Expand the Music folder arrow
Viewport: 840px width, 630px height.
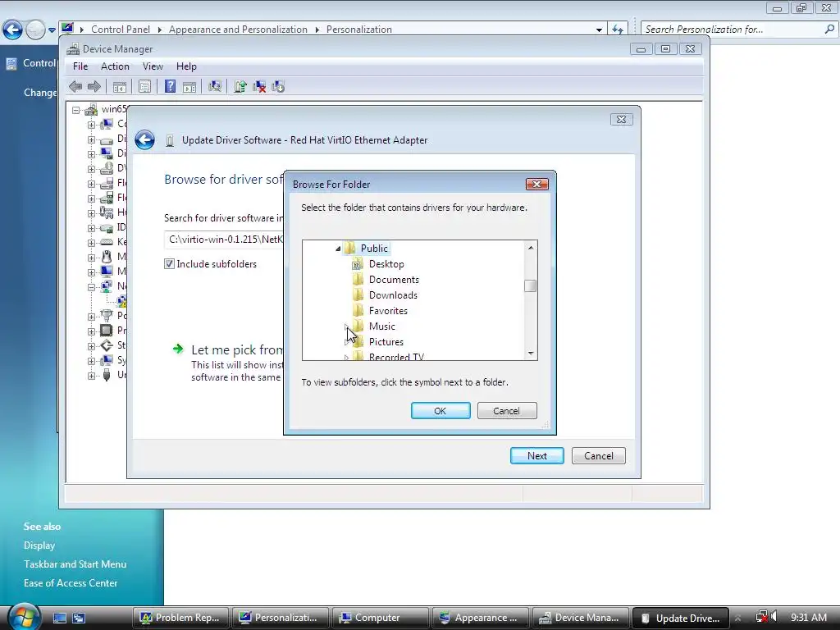tap(346, 326)
